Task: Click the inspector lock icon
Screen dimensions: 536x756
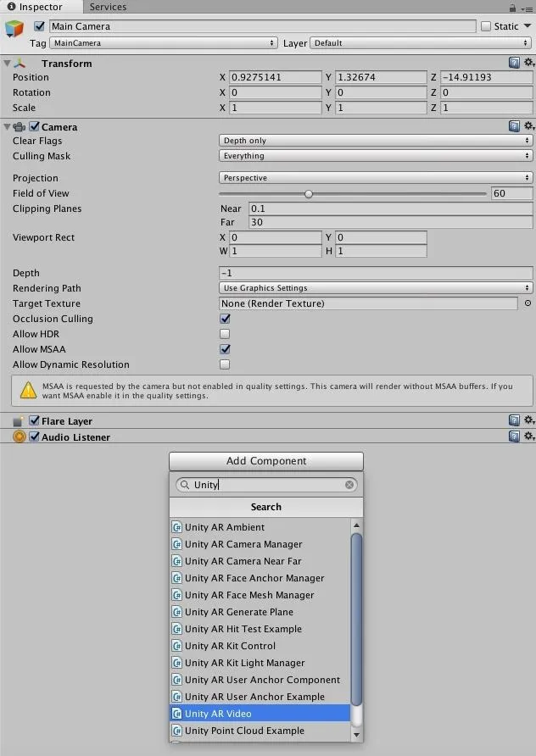Action: point(512,8)
